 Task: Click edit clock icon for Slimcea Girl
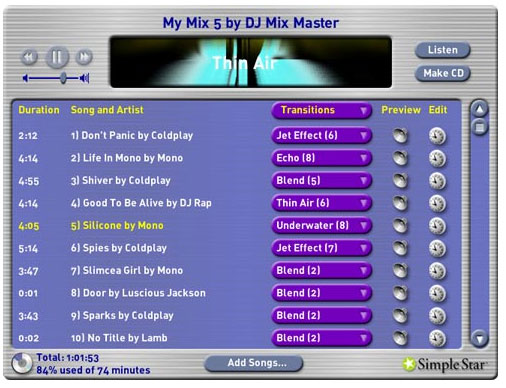click(437, 271)
